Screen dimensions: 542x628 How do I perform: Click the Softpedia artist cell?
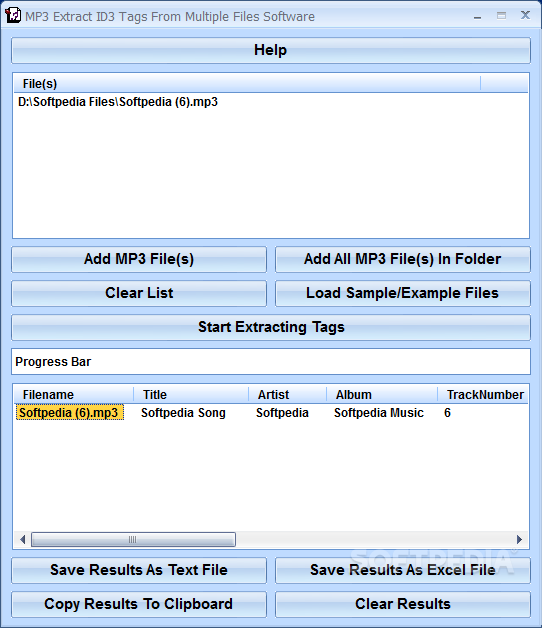pyautogui.click(x=282, y=413)
